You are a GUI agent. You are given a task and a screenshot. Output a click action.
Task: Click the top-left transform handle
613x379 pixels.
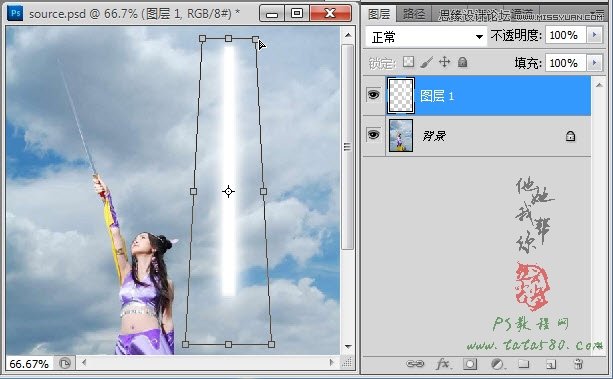pos(202,38)
